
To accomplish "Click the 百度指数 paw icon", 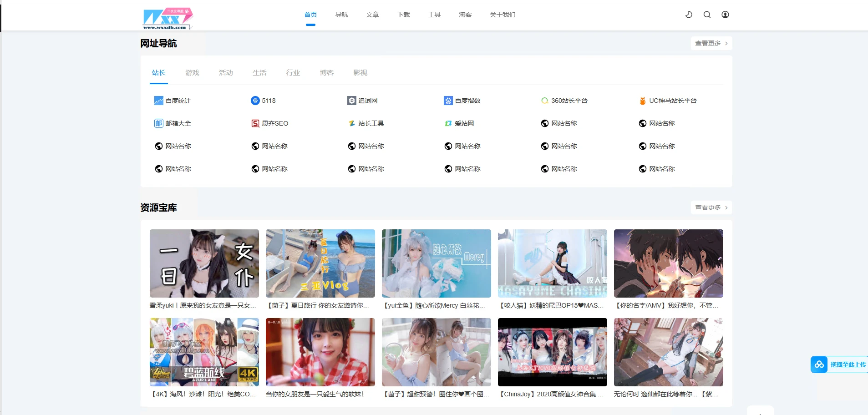I will click(x=448, y=101).
